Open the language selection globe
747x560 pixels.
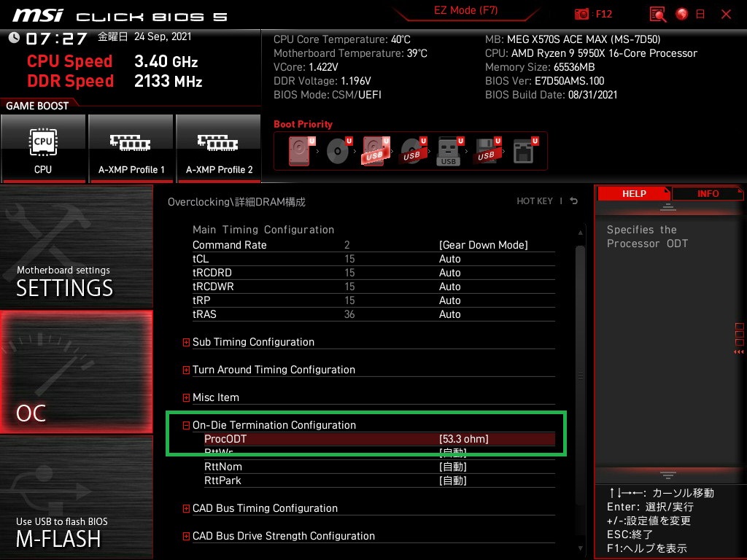[x=682, y=14]
